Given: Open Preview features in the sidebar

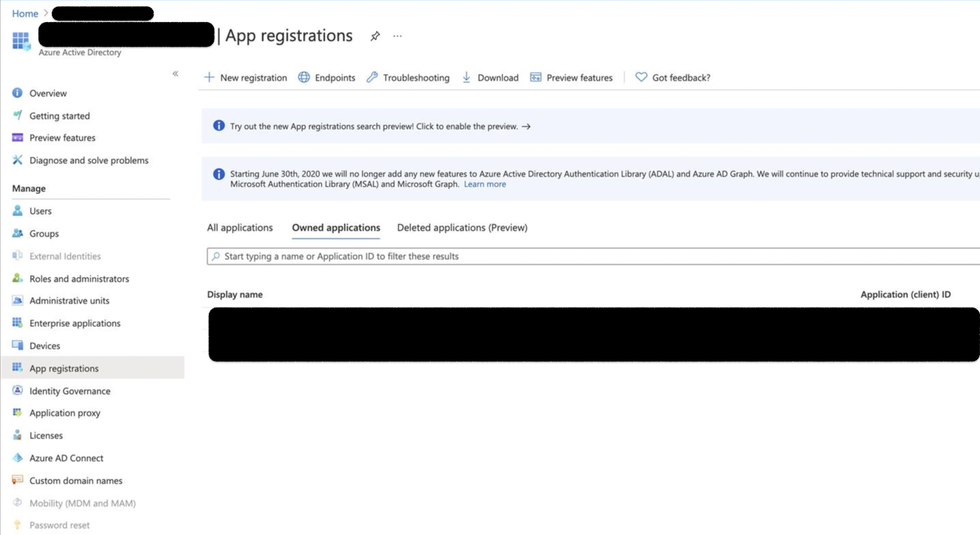Looking at the screenshot, I should tap(62, 138).
